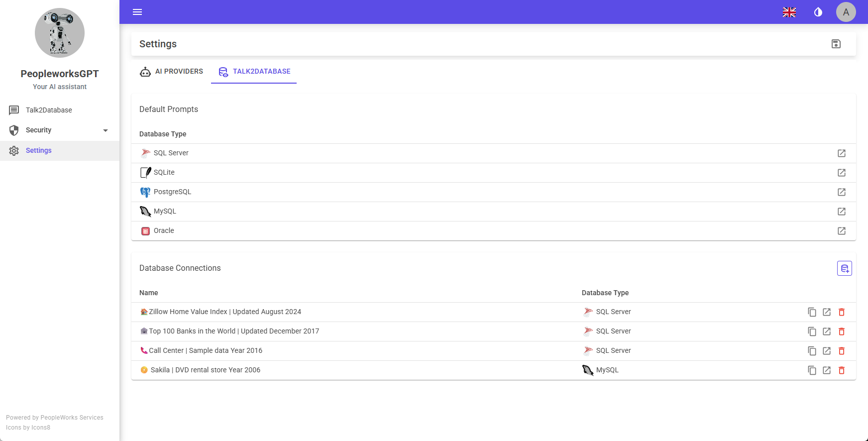Open PostgreSQL default prompt editor

click(842, 192)
